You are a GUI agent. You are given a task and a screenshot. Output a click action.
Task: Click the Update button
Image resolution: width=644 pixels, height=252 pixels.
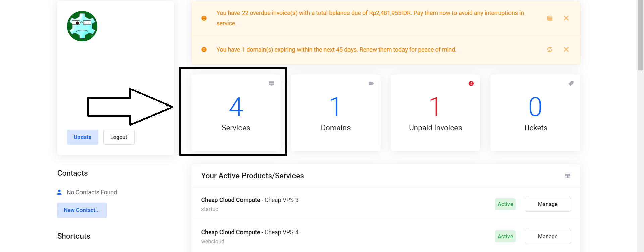(x=83, y=137)
